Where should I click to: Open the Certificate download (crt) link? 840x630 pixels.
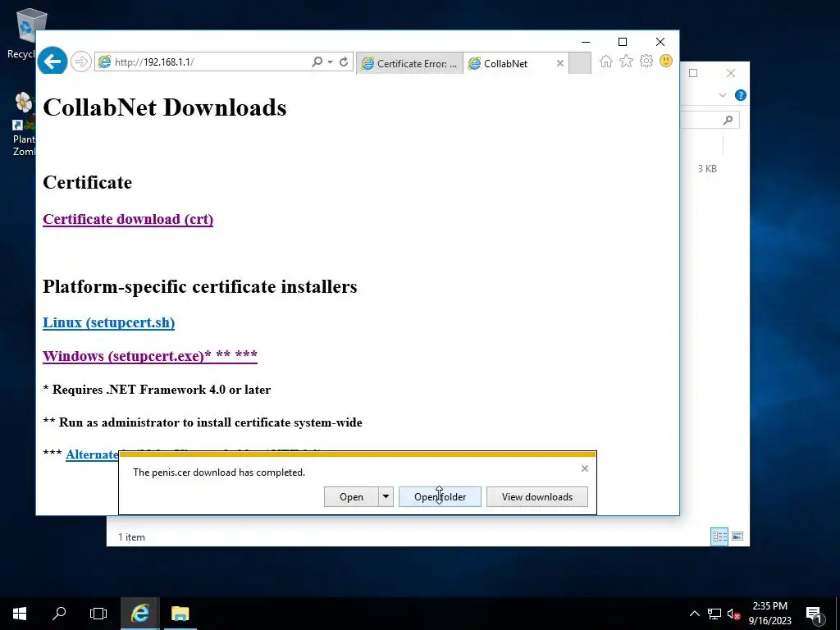tap(128, 219)
